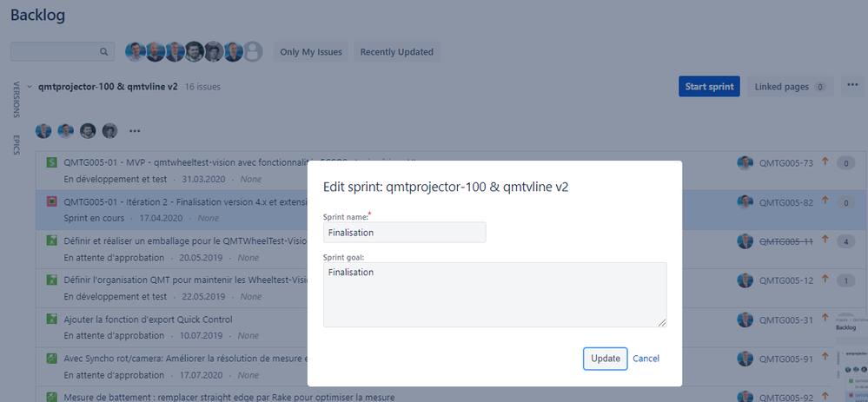Open issue key QMTG005-92
Image resolution: width=868 pixels, height=402 pixels.
(x=786, y=397)
